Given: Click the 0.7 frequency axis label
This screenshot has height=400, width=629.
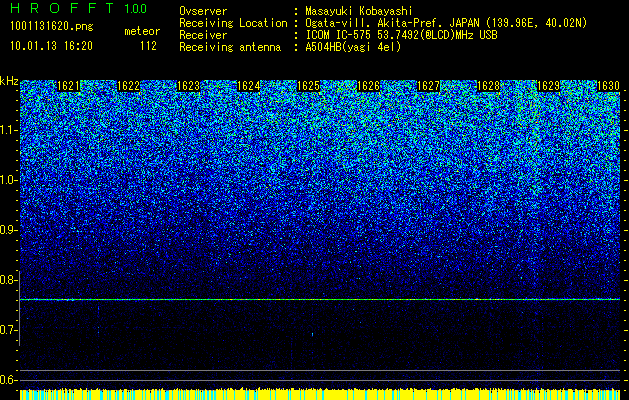Looking at the screenshot, I should (x=8, y=330).
